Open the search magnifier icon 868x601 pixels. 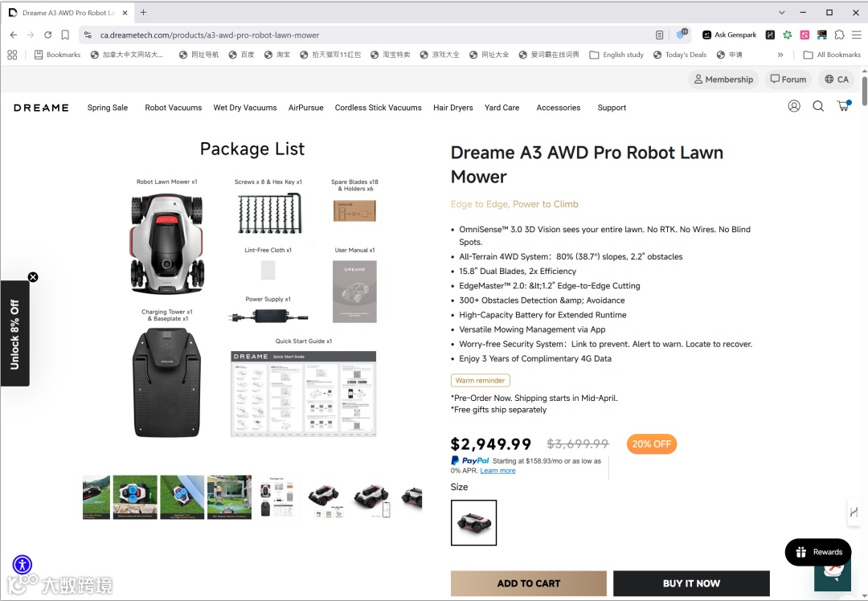[x=818, y=106]
